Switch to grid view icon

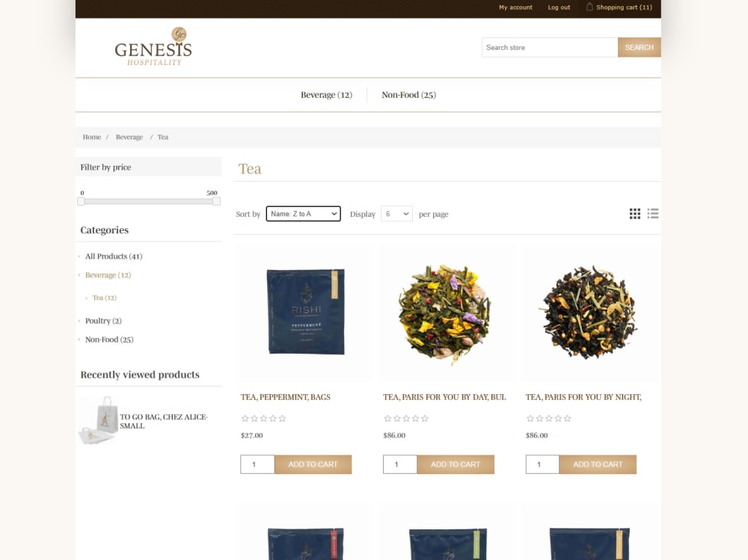[x=634, y=214]
